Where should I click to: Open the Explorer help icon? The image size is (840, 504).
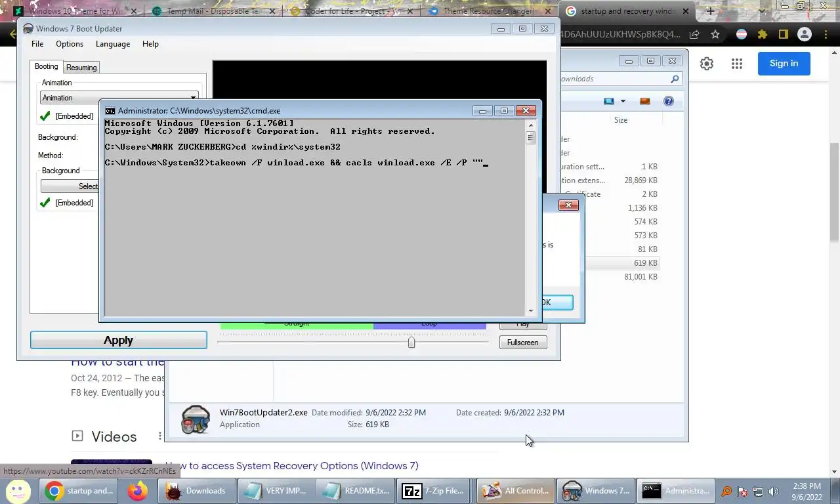pos(668,101)
